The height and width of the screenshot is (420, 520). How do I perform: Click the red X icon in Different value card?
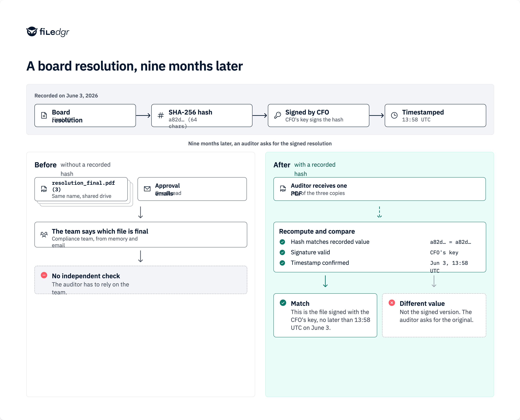392,303
